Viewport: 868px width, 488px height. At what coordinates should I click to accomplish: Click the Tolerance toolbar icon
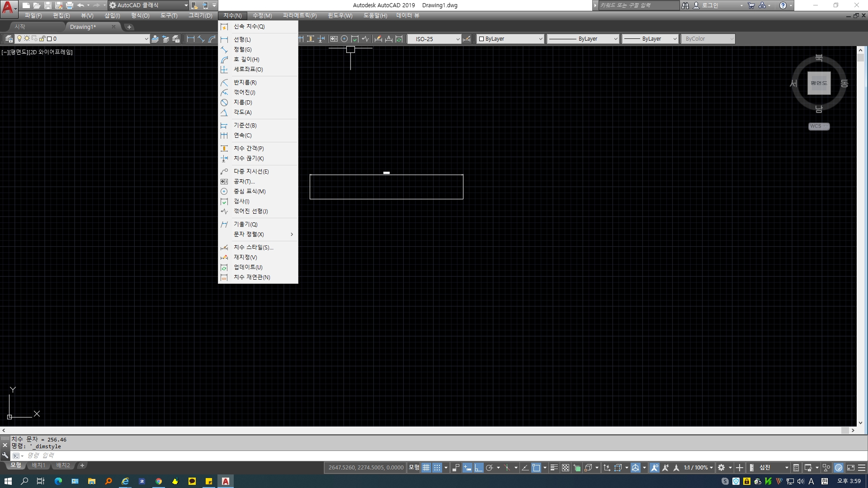click(334, 39)
